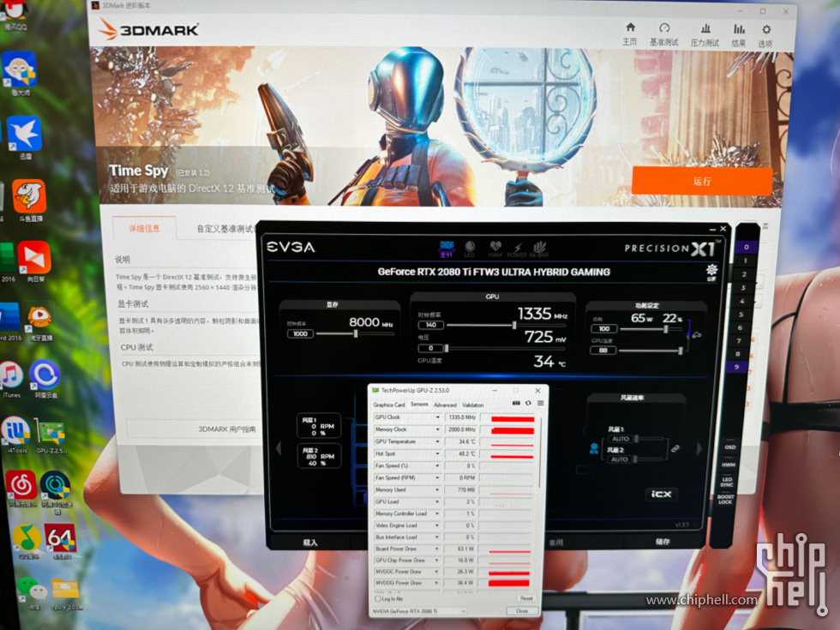Image resolution: width=840 pixels, height=630 pixels.
Task: Take a GPU-Z screenshot with camera icon
Action: tap(516, 404)
